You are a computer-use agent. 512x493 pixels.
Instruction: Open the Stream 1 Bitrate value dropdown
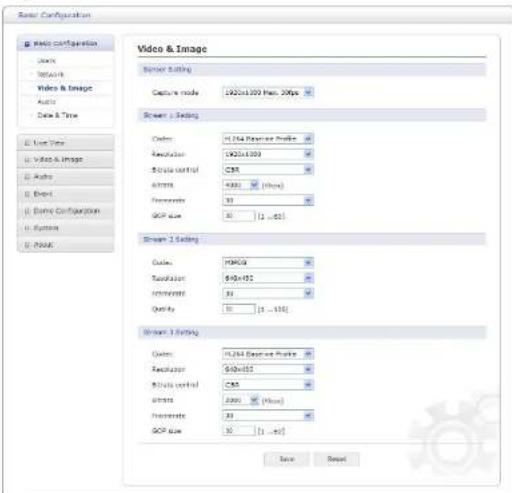point(240,185)
